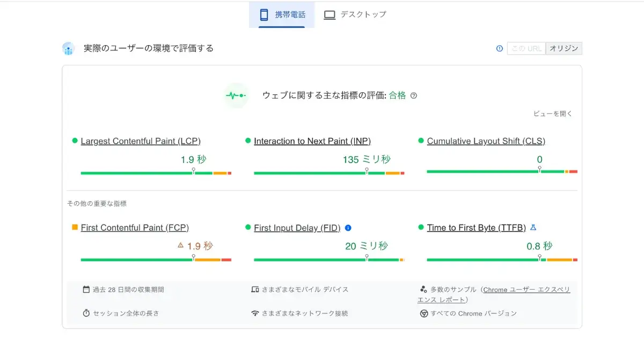Click the さまざまなネットワーク接続 text
The image size is (644, 338).
(305, 313)
